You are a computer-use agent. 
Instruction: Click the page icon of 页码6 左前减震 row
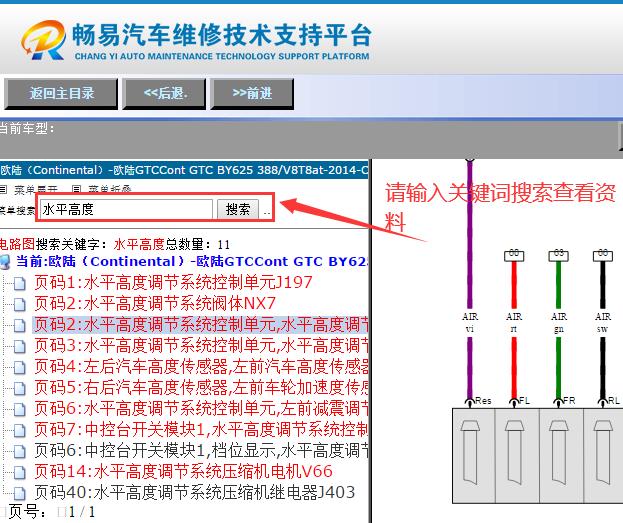pos(19,410)
